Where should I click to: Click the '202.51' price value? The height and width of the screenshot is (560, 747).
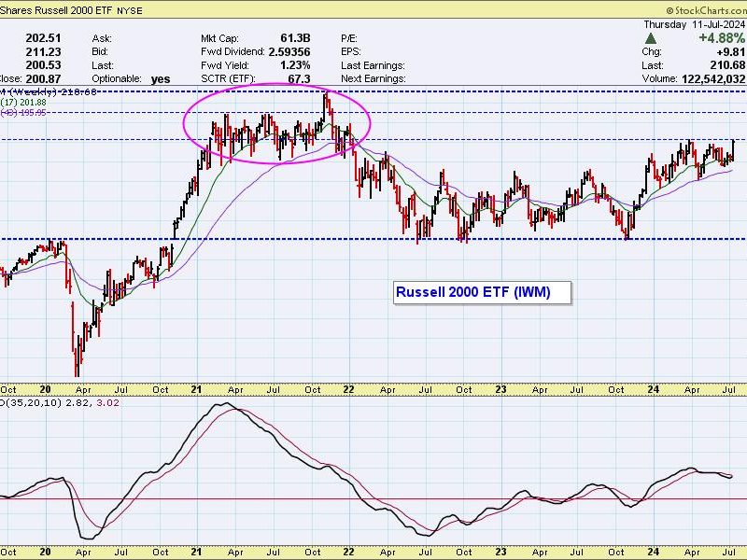(43, 38)
